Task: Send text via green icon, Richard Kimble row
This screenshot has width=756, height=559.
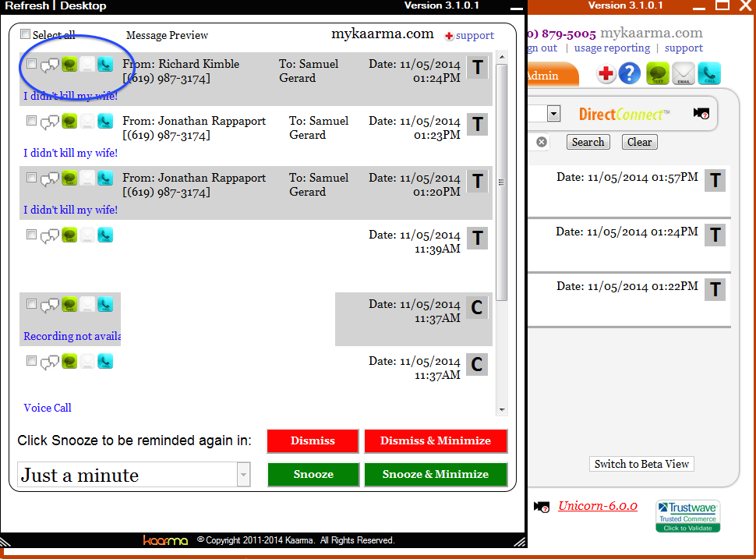Action: [69, 64]
